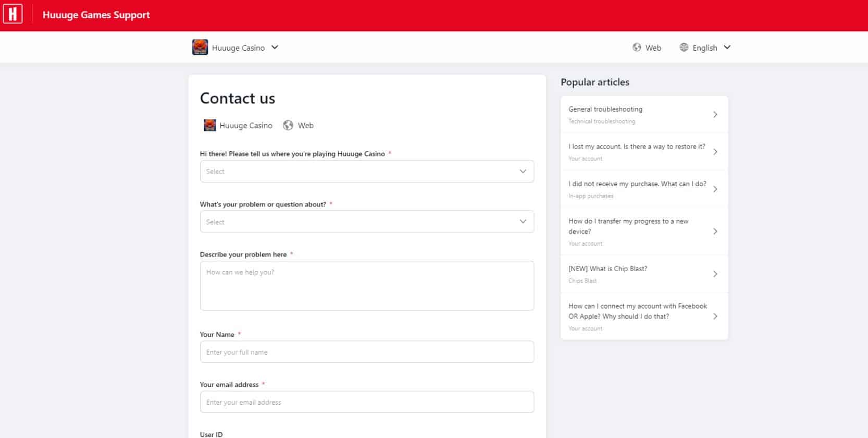Open the English language dropdown

727,47
